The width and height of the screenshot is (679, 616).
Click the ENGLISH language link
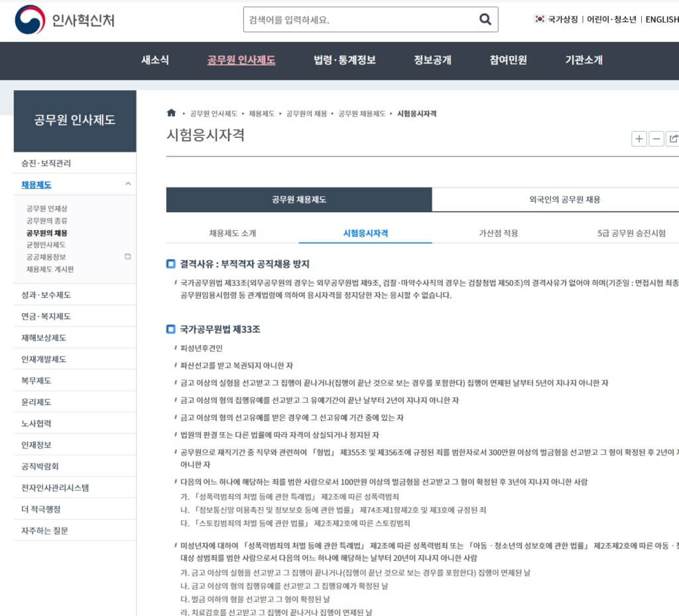click(661, 20)
